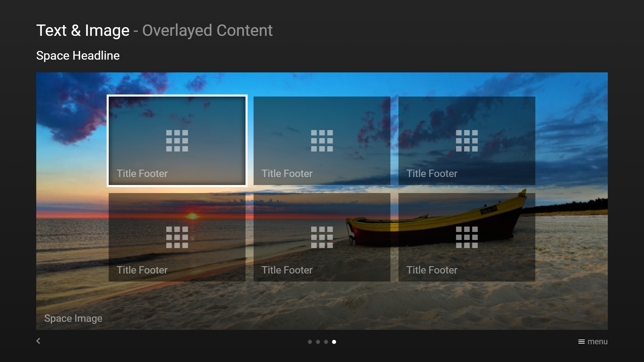Open the hamburger menu icon
This screenshot has width=644, height=362.
tap(582, 342)
